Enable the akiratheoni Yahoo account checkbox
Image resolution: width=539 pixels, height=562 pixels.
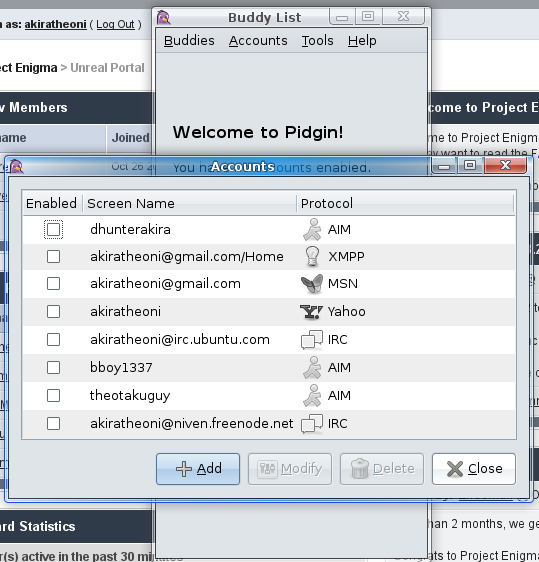(x=53, y=311)
